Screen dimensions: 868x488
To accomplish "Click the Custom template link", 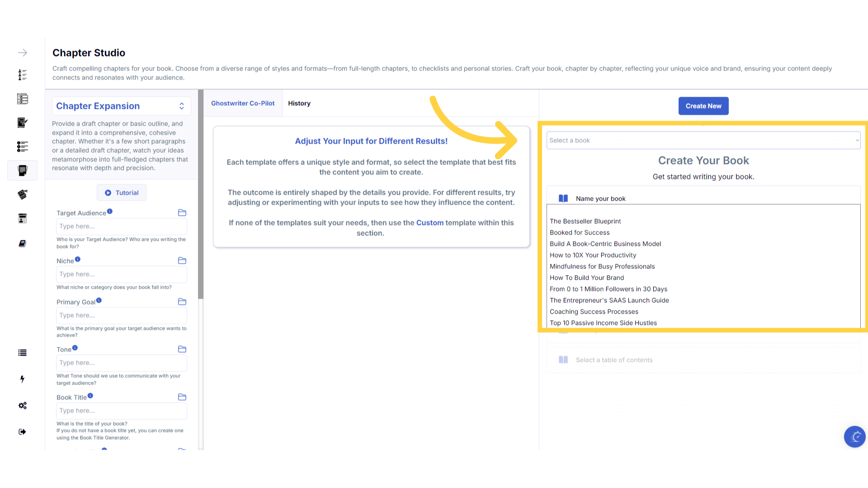I will click(429, 223).
